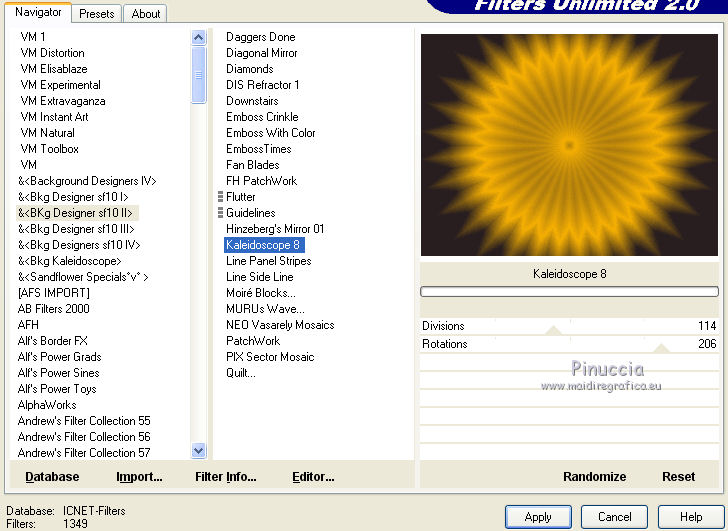Select the AFH category
Viewport: 728px width, 531px height.
(x=28, y=325)
